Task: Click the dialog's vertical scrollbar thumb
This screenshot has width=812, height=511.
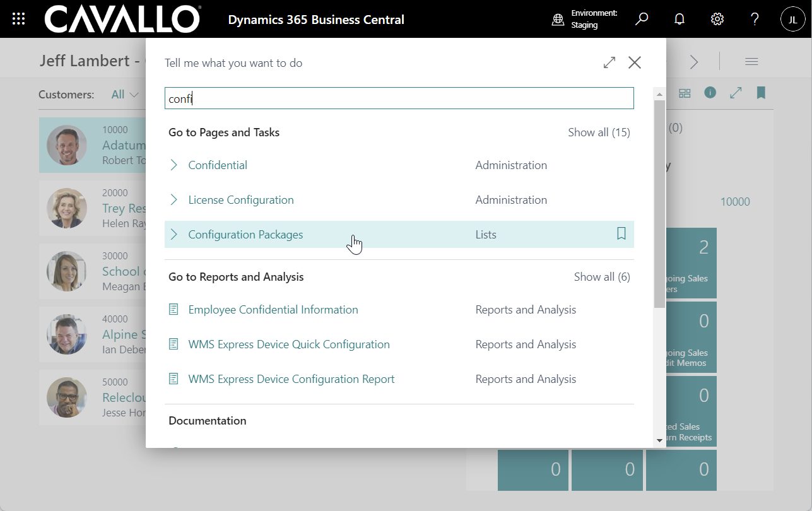Action: pyautogui.click(x=659, y=202)
